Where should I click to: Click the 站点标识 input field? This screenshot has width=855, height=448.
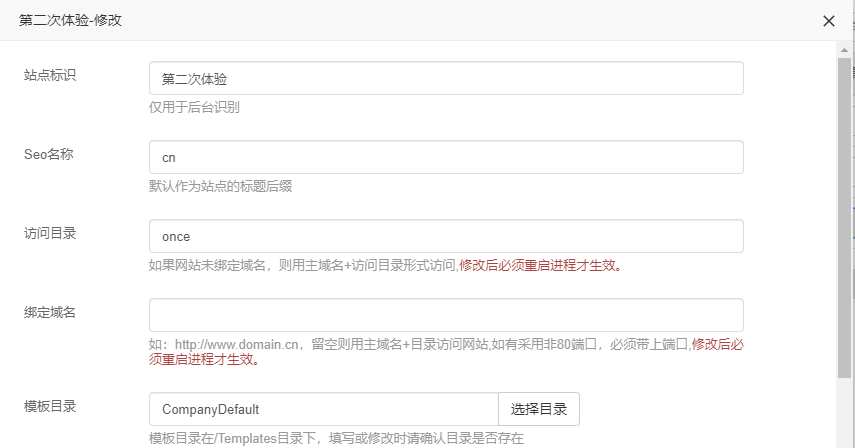click(x=445, y=79)
